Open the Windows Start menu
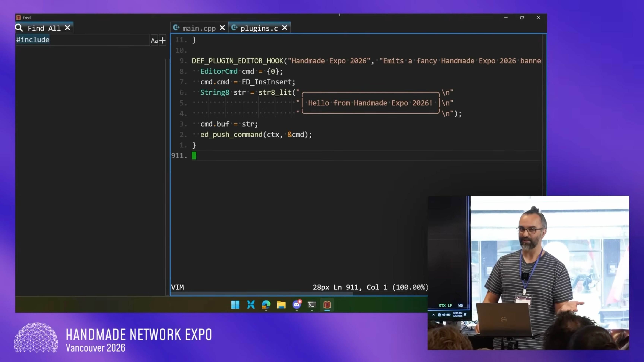This screenshot has height=362, width=644. pos(235,305)
